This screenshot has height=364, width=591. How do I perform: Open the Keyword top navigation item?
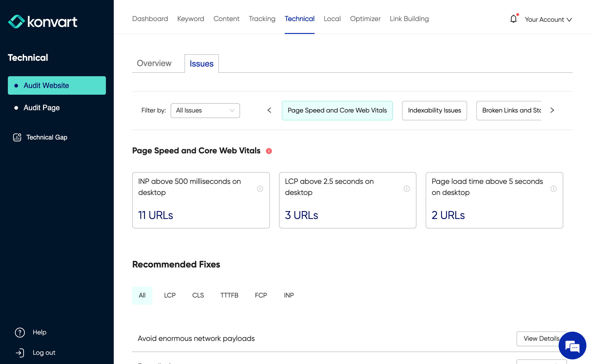pos(190,19)
